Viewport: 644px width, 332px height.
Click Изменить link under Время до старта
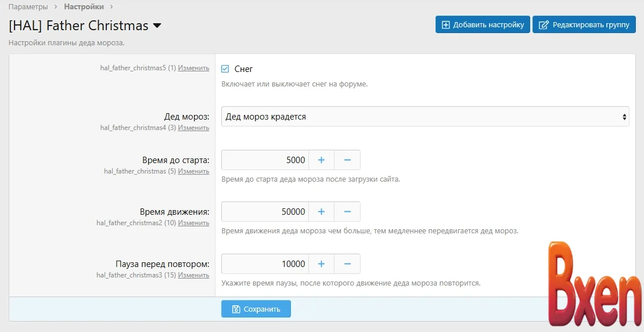(x=193, y=171)
